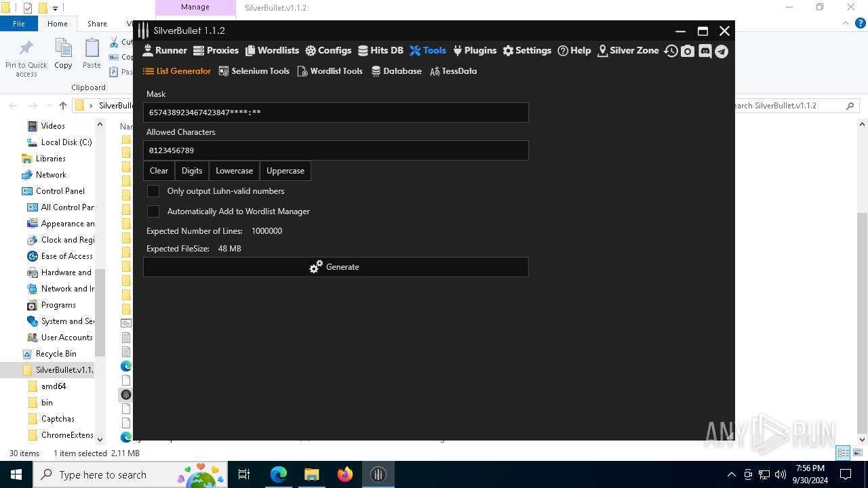The height and width of the screenshot is (488, 868).
Task: Launch Firefox from taskbar
Action: tap(345, 474)
